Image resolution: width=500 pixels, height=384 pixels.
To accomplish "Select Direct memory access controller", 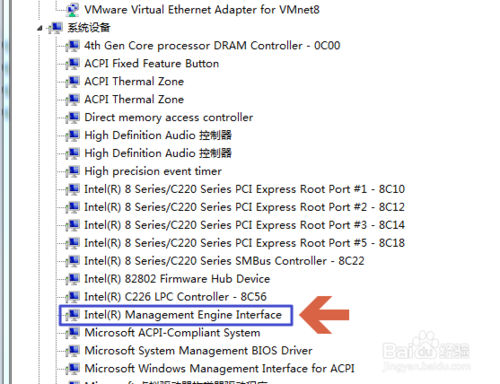I will (169, 117).
